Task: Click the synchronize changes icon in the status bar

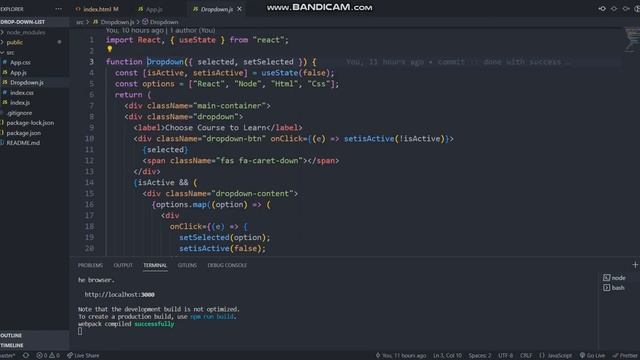Action: [x=26, y=356]
